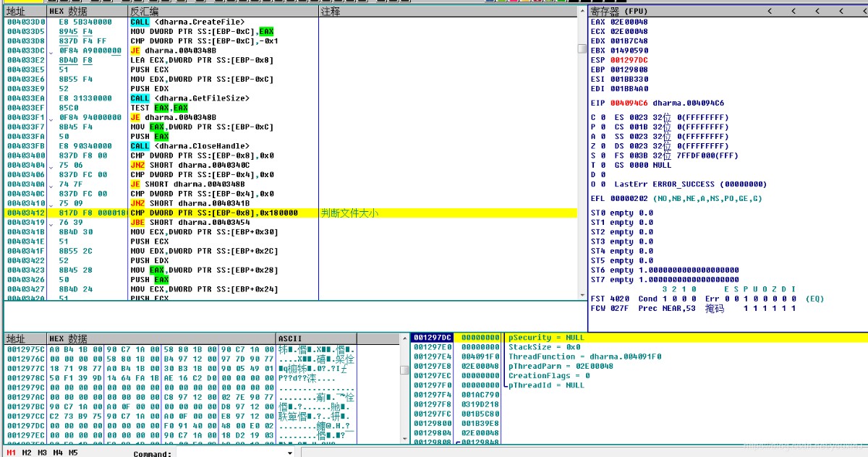
Task: Click the C flag row in registers
Action: point(598,117)
